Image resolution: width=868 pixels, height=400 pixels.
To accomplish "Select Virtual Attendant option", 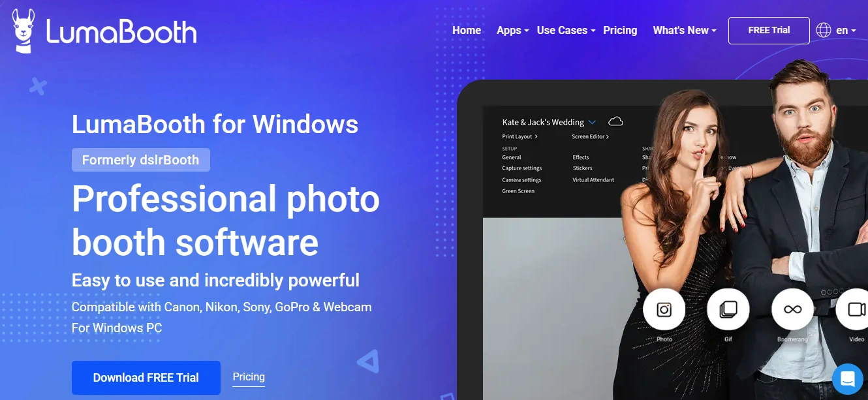I will (x=593, y=179).
